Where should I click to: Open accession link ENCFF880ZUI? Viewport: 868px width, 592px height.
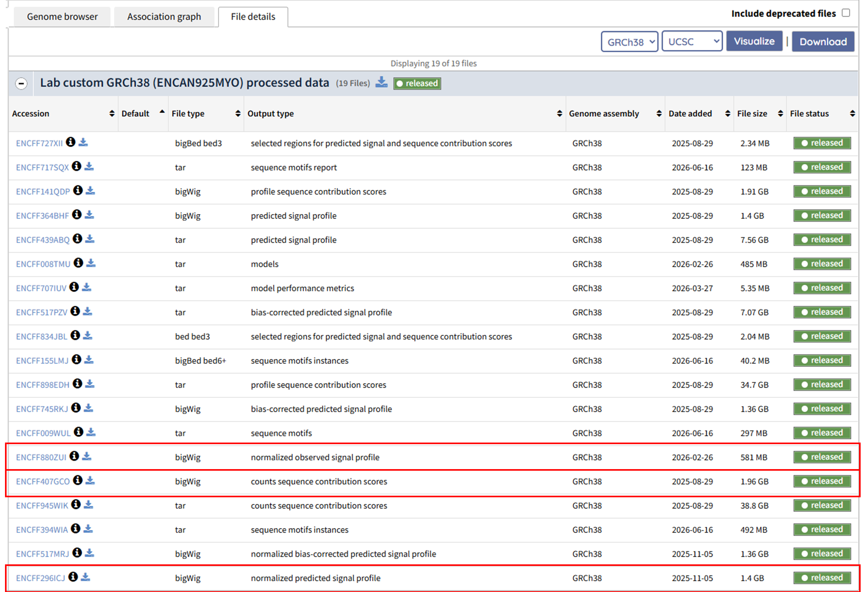41,458
